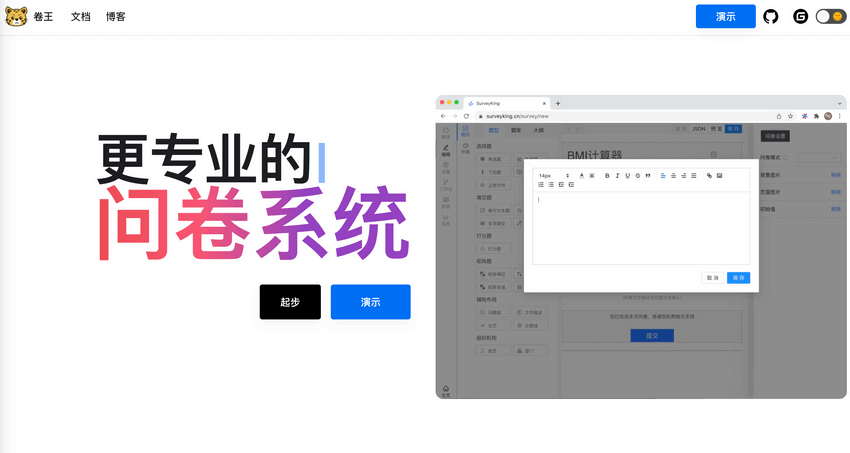This screenshot has height=453, width=850.
Task: Click the blue 提交 button in the screenshot
Action: (652, 336)
